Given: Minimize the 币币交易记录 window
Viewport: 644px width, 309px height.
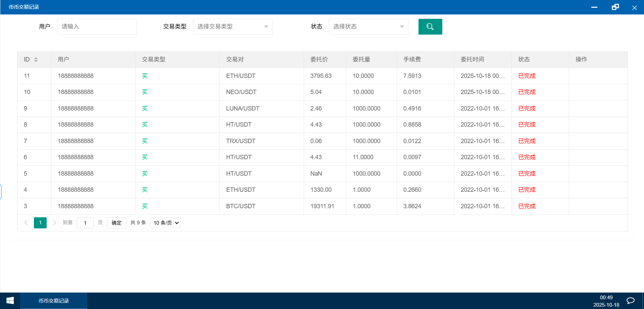Looking at the screenshot, I should [594, 7].
